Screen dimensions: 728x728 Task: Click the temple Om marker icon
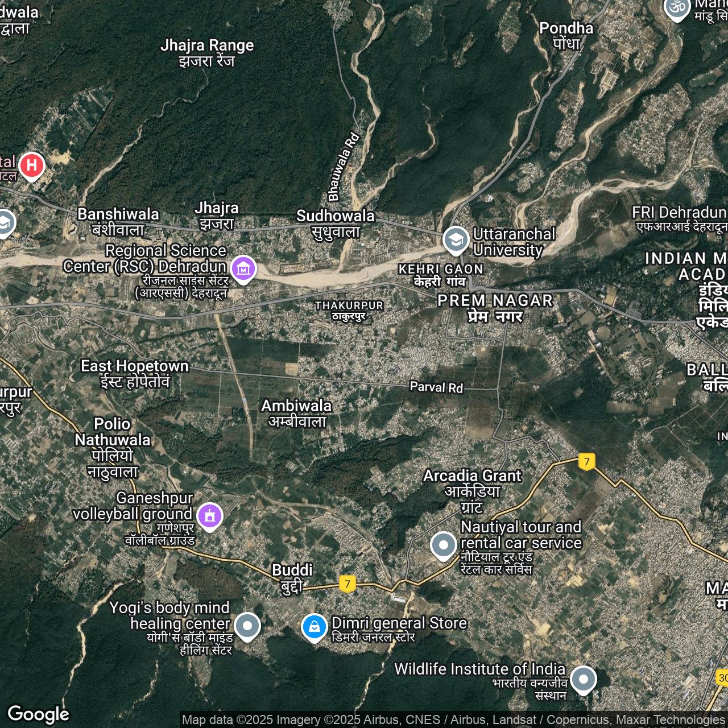point(677,8)
